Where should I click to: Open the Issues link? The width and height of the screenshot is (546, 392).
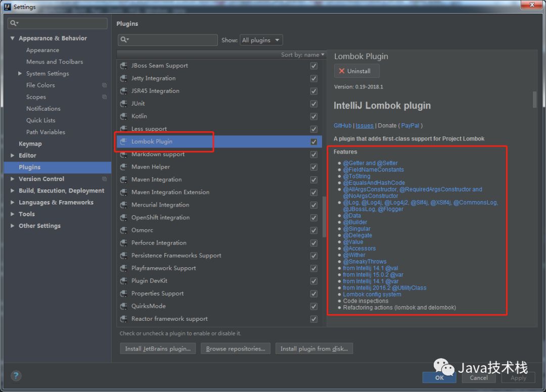pyautogui.click(x=364, y=126)
